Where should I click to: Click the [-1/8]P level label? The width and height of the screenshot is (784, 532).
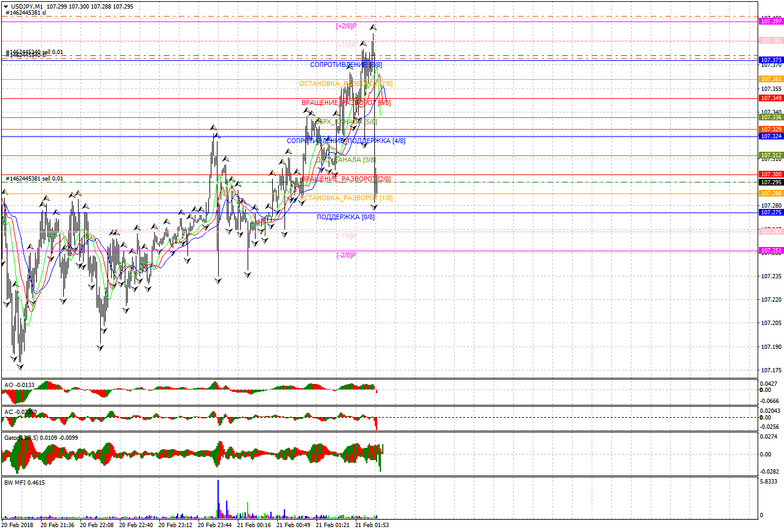[x=347, y=236]
